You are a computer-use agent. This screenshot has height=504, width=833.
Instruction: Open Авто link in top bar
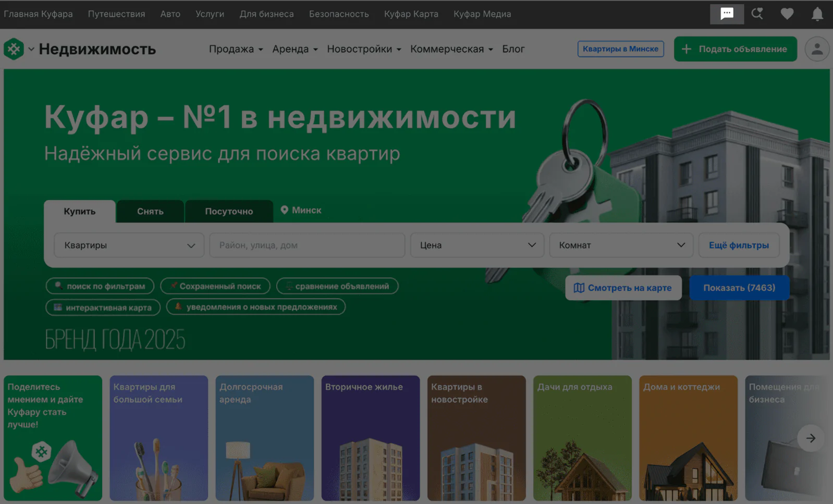click(x=170, y=14)
